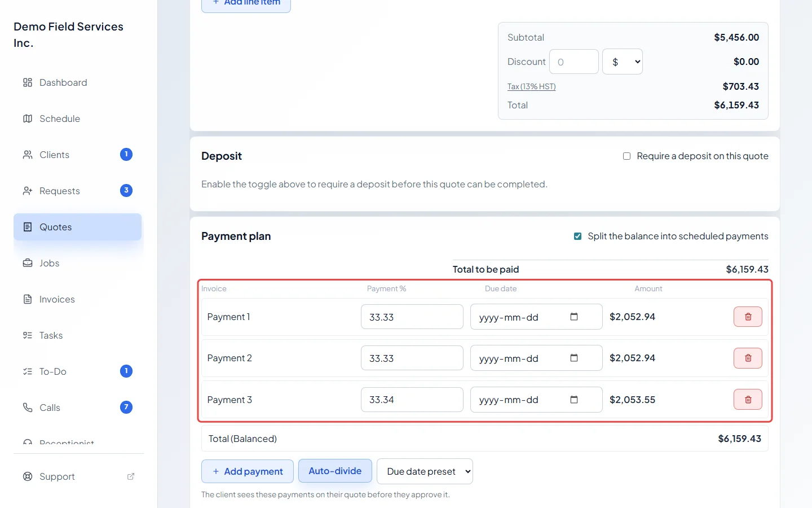Click the Demo Field Services Inc. title
This screenshot has width=812, height=508.
(x=68, y=34)
